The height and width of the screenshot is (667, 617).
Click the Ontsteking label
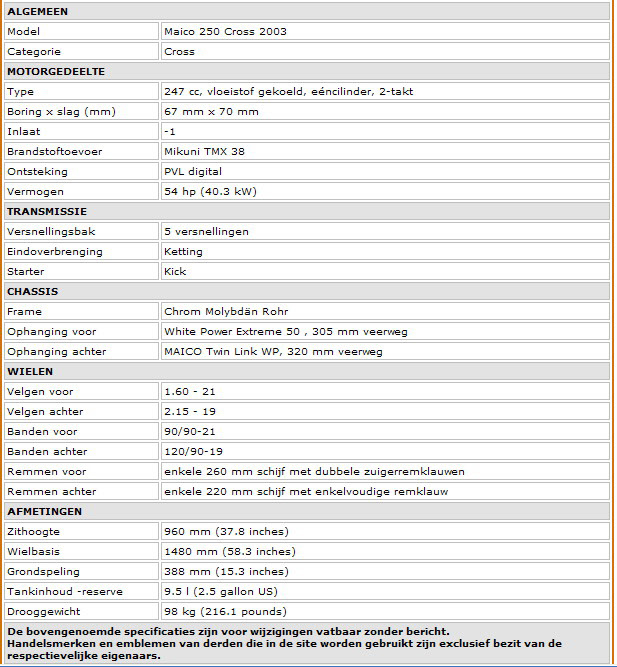pos(37,171)
